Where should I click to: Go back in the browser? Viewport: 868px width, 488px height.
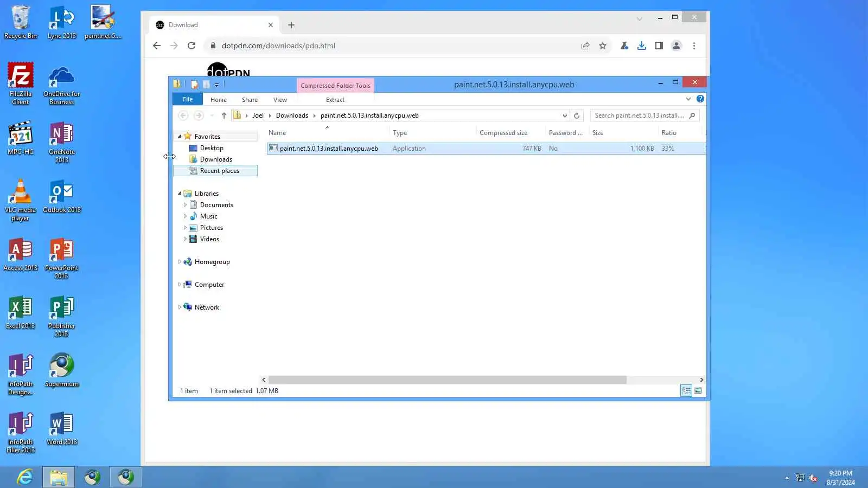click(157, 46)
